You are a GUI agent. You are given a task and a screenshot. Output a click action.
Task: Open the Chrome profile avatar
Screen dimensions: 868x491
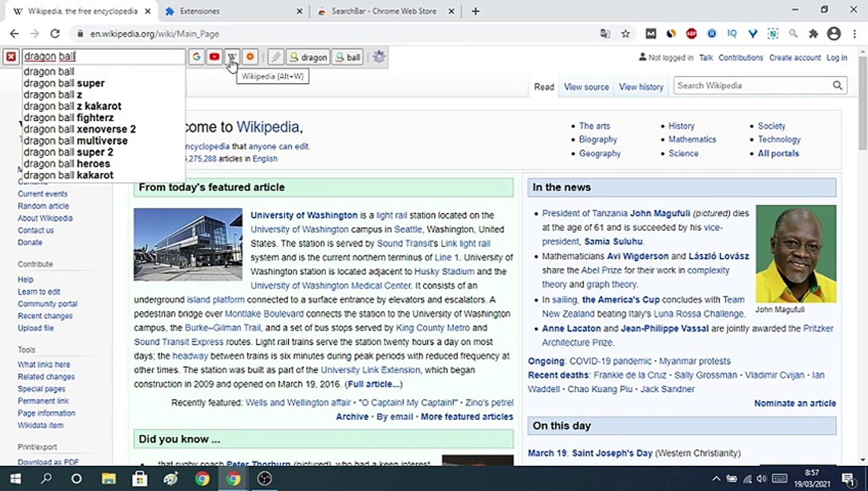click(x=834, y=33)
